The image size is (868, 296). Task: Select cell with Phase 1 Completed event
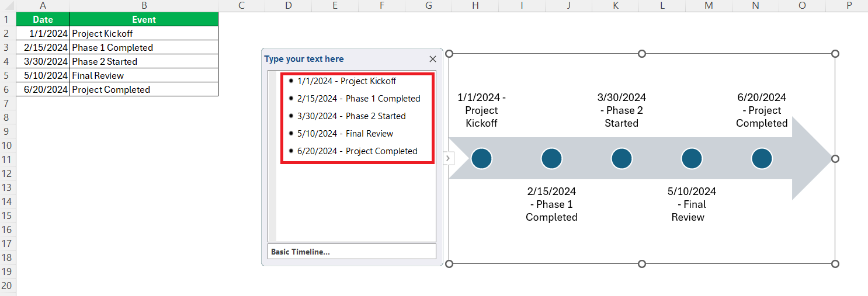144,47
